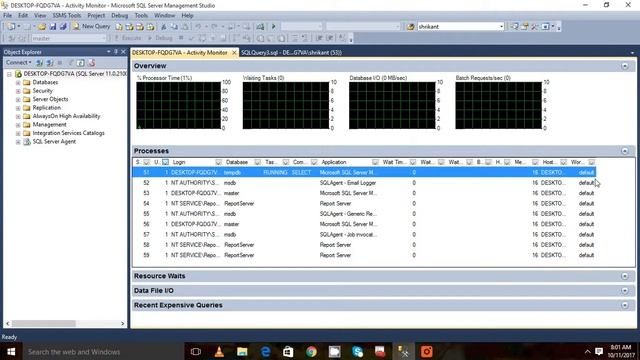The width and height of the screenshot is (640, 360).
Task: Expand the Recent Expensive Queries section
Action: (x=624, y=305)
